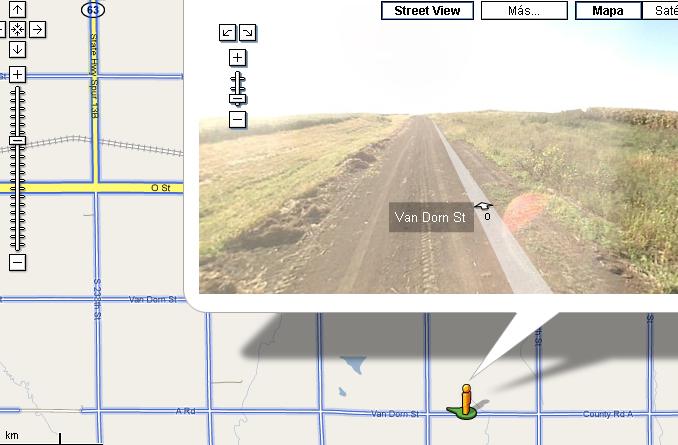Click the map zoom slider handle
Viewport: 678px width, 445px height.
[17, 141]
